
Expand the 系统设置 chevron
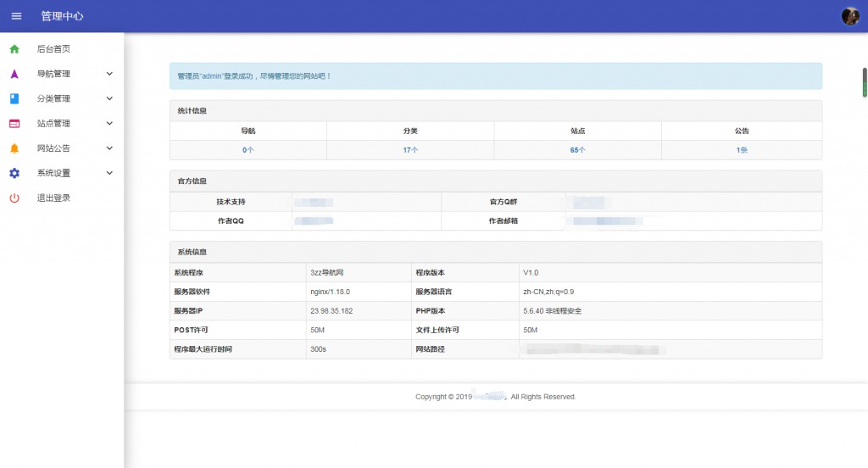coord(109,173)
